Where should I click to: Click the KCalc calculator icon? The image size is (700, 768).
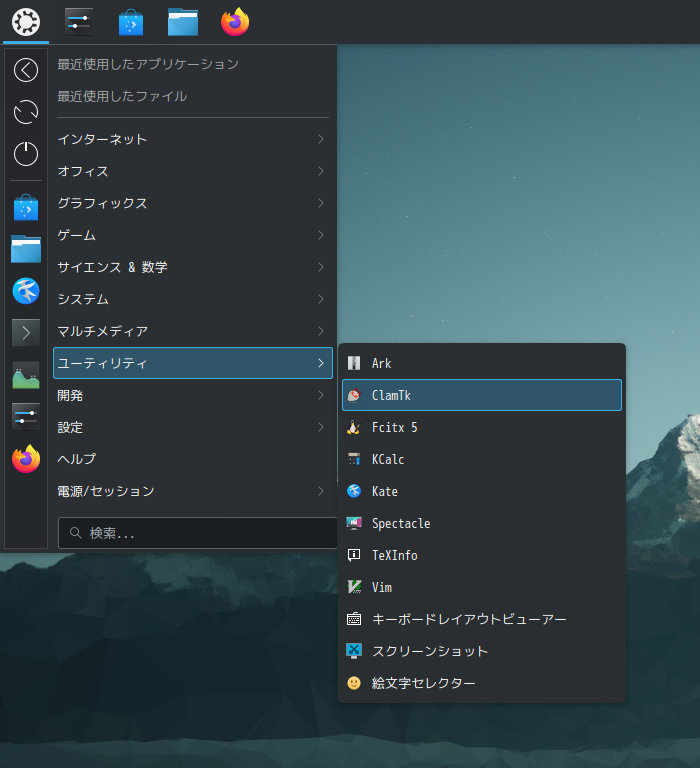coord(354,459)
